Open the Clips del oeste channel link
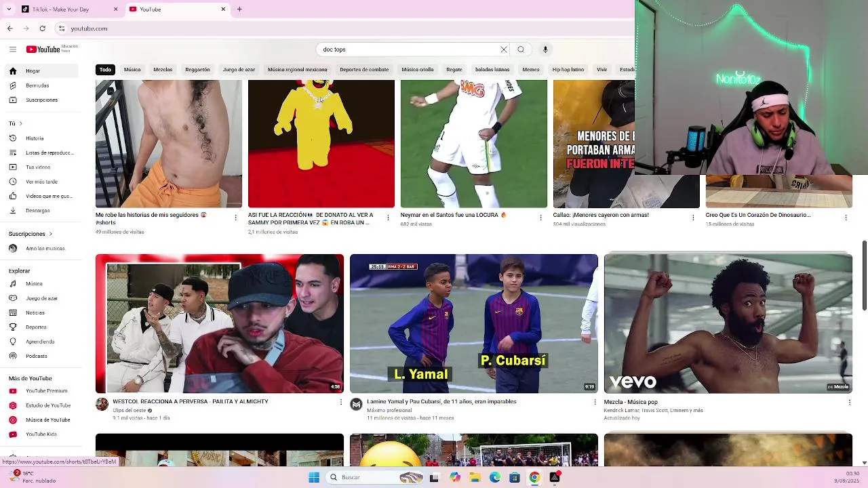Screen dimensions: 868x488 (x=129, y=410)
